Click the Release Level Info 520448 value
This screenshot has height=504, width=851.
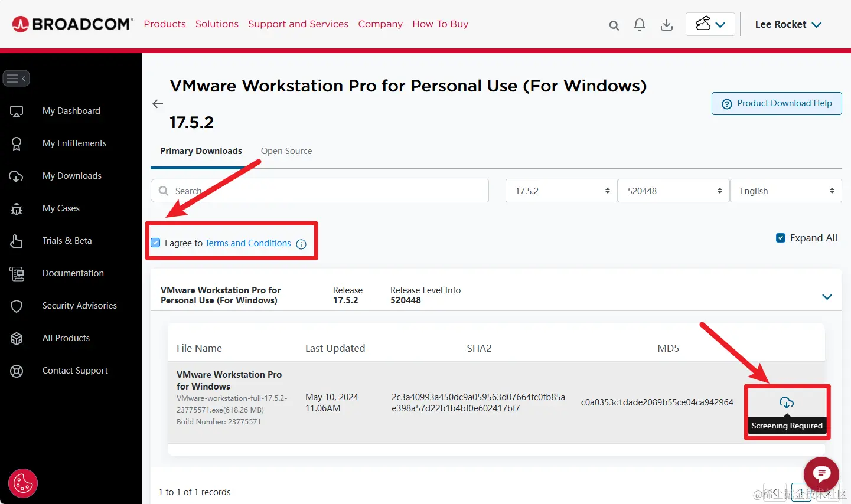pos(406,300)
